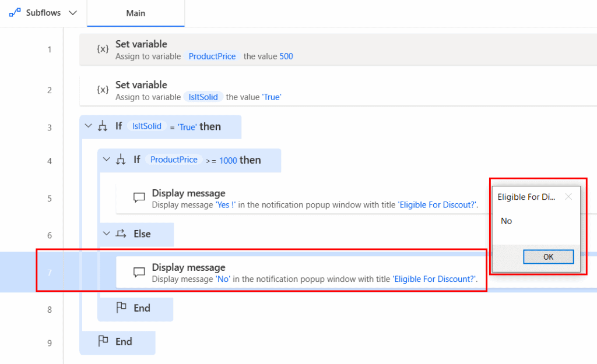This screenshot has width=597, height=364.
Task: Click line number 7
Action: pos(50,273)
